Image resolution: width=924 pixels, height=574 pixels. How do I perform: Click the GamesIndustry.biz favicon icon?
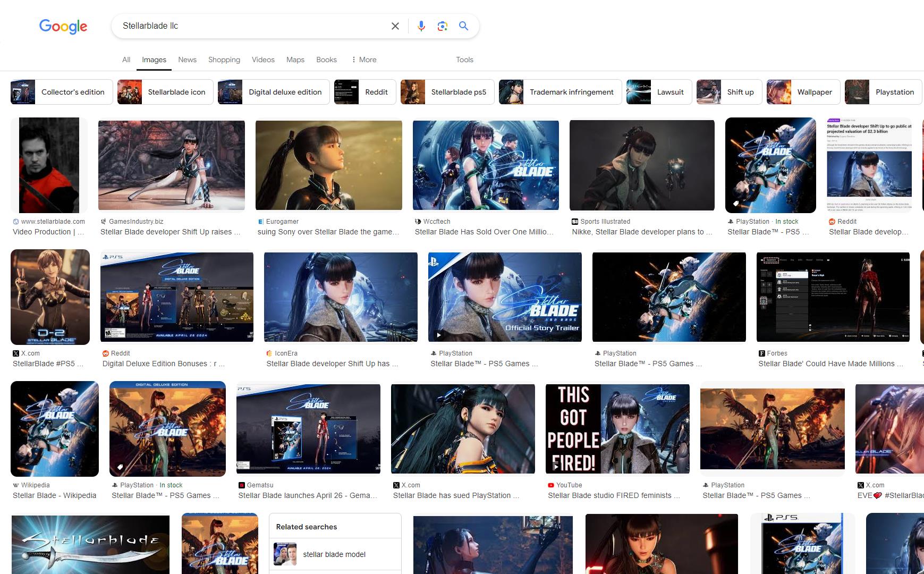point(104,222)
